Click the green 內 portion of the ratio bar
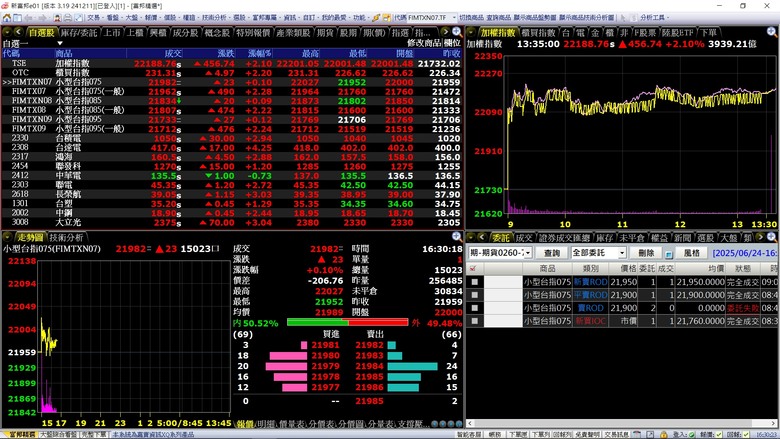Screen dimensions: 780x439 (x=317, y=323)
